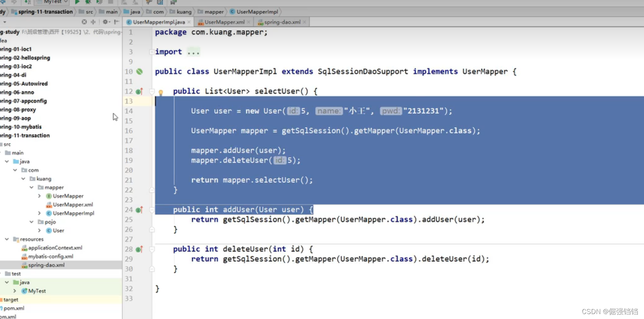Image resolution: width=644 pixels, height=319 pixels.
Task: Open Project panel settings gear
Action: pos(106,22)
